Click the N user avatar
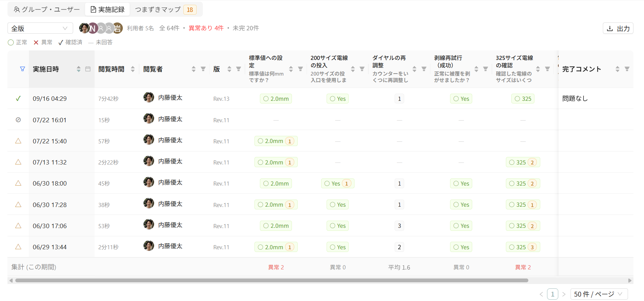Image resolution: width=644 pixels, height=301 pixels. click(x=93, y=28)
